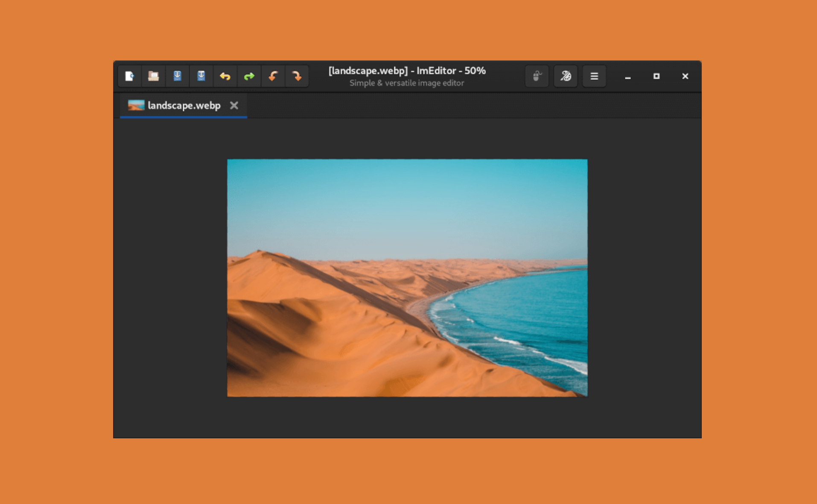
Task: Undo with the yellow arrow icon
Action: [225, 76]
